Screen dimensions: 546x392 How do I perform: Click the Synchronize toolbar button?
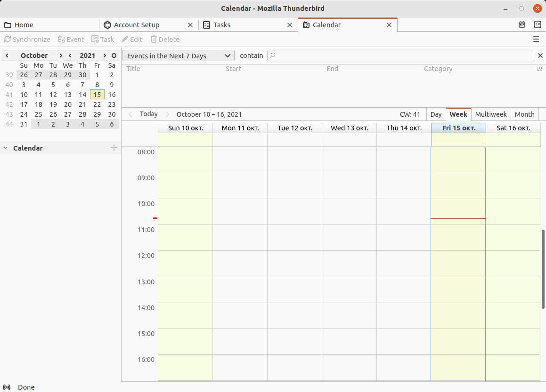point(27,40)
